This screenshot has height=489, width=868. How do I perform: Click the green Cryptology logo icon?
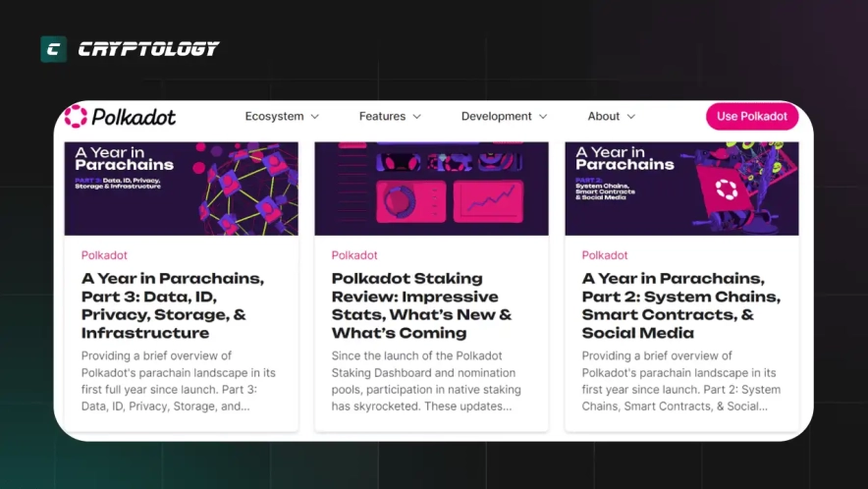tap(53, 49)
